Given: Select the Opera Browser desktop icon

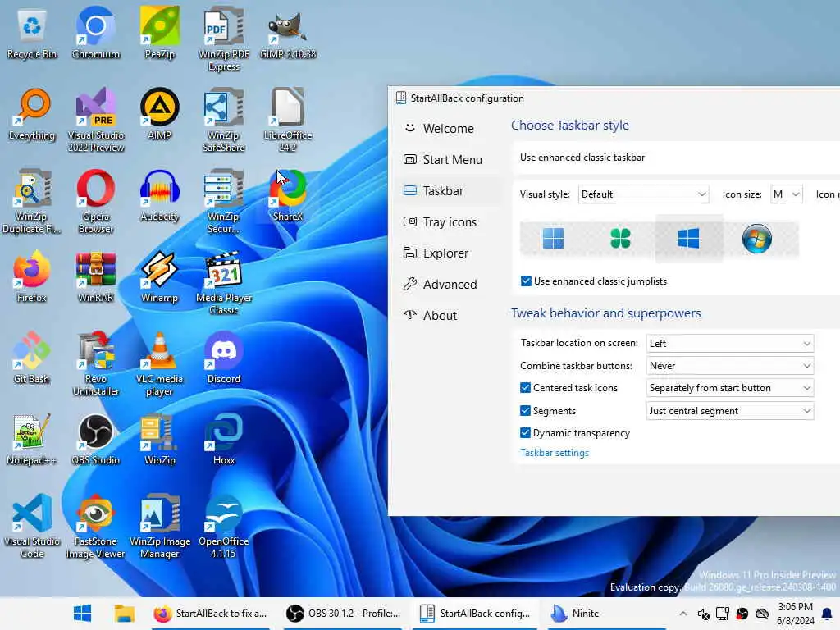Looking at the screenshot, I should tap(96, 202).
